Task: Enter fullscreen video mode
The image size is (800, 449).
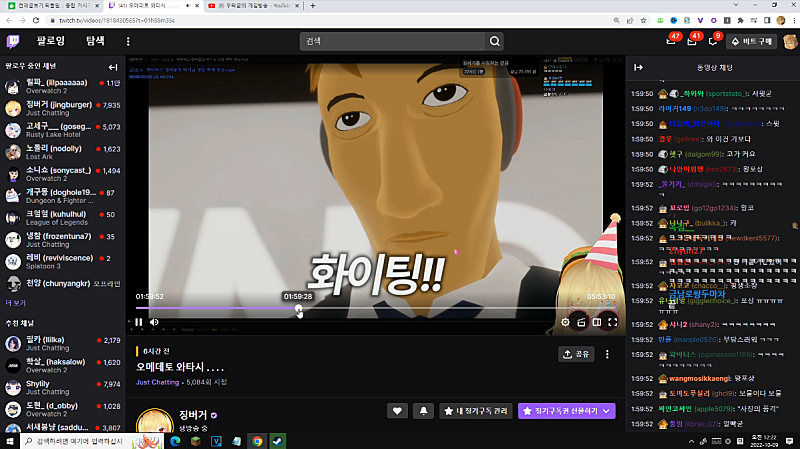Action: pos(613,322)
